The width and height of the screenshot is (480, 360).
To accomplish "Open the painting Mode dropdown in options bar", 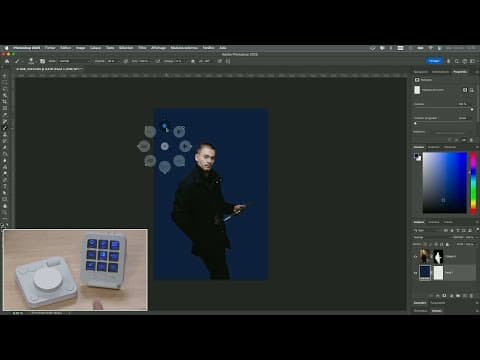I will pyautogui.click(x=74, y=61).
